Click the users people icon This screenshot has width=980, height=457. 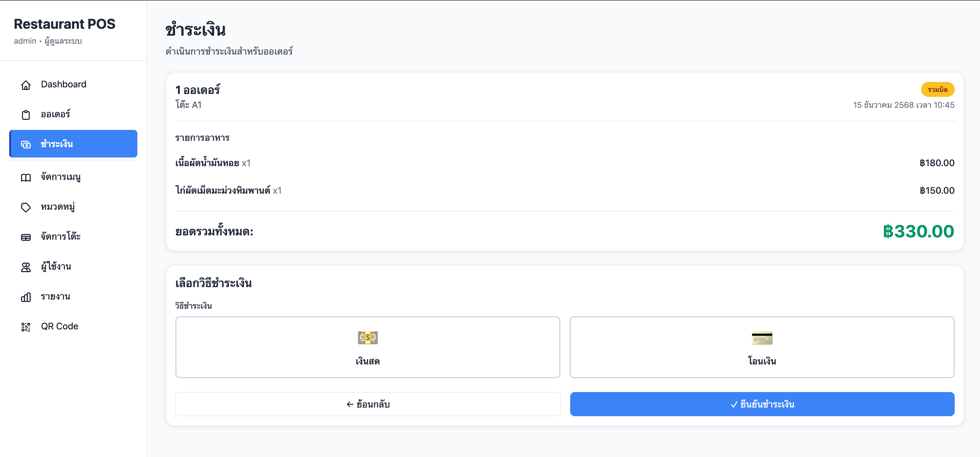pos(26,267)
